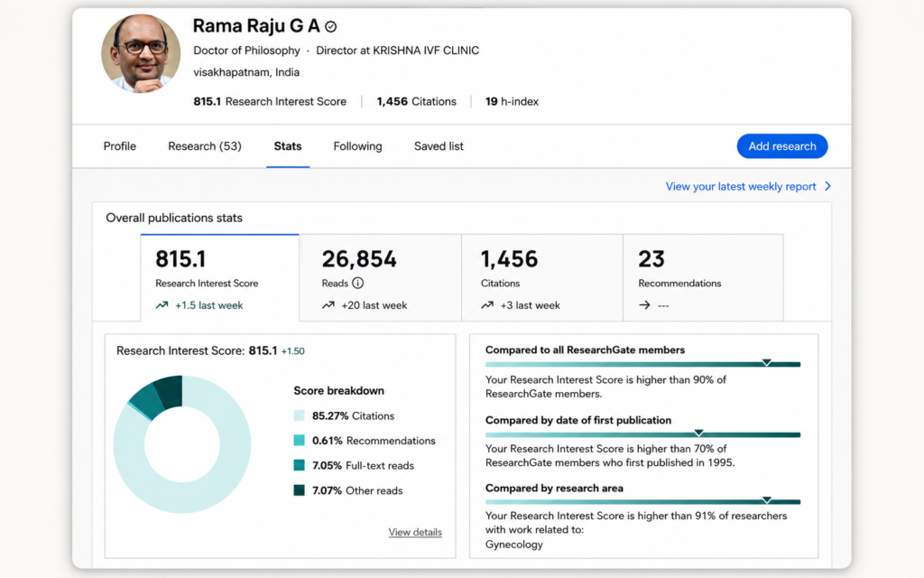
Task: Click 815.1 Research Interest Score in header
Action: click(x=270, y=101)
